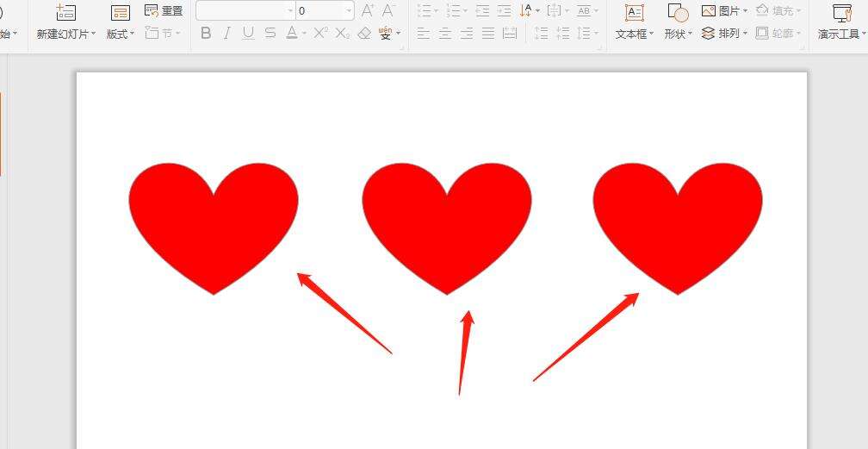Select the left heart shape on slide

coord(214,228)
